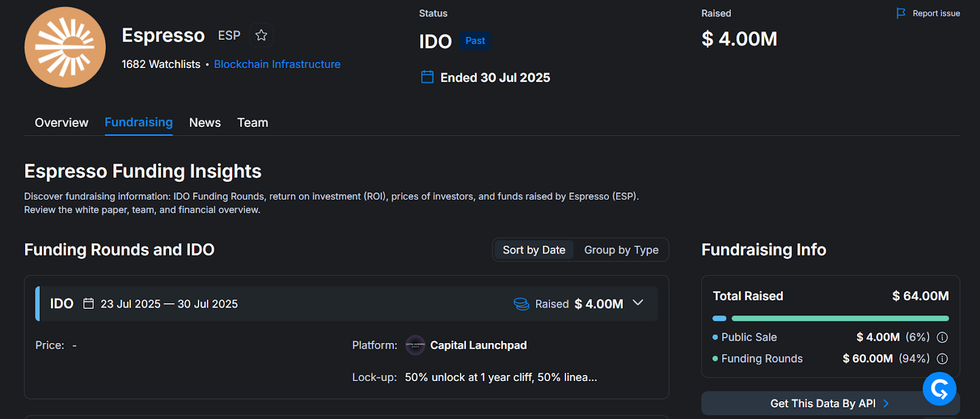Screen dimensions: 980x419
Task: Collapse the IDO round chevron
Action: 638,303
